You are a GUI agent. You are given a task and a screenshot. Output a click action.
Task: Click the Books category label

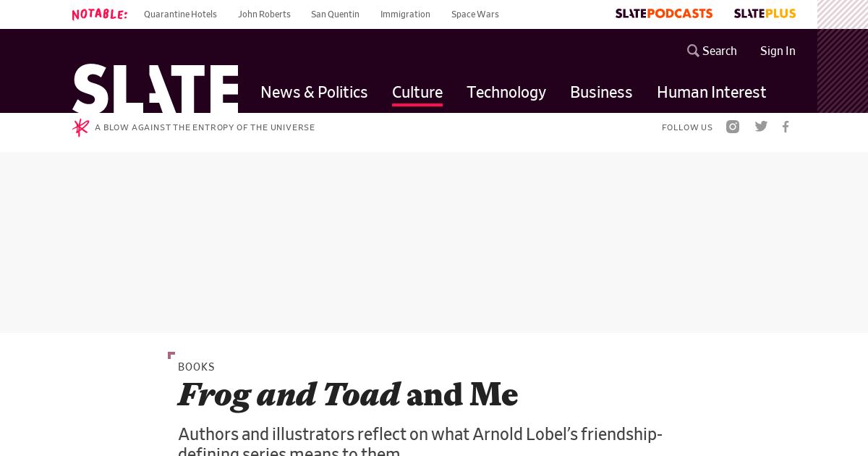click(196, 367)
